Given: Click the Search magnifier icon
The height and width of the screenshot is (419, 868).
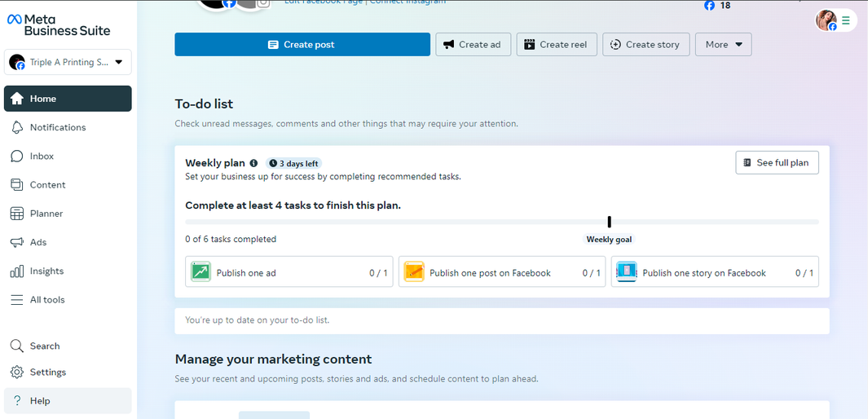Looking at the screenshot, I should 17,346.
